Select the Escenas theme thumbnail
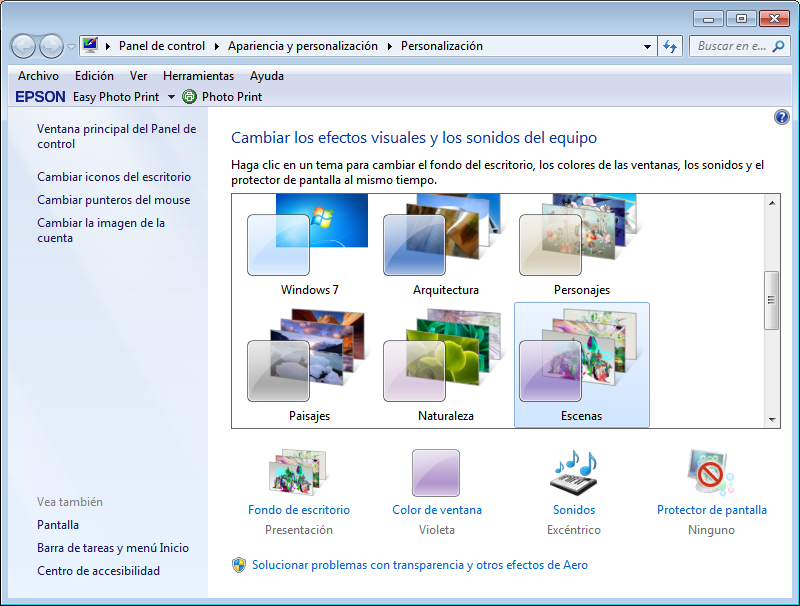Image resolution: width=800 pixels, height=606 pixels. pyautogui.click(x=581, y=360)
